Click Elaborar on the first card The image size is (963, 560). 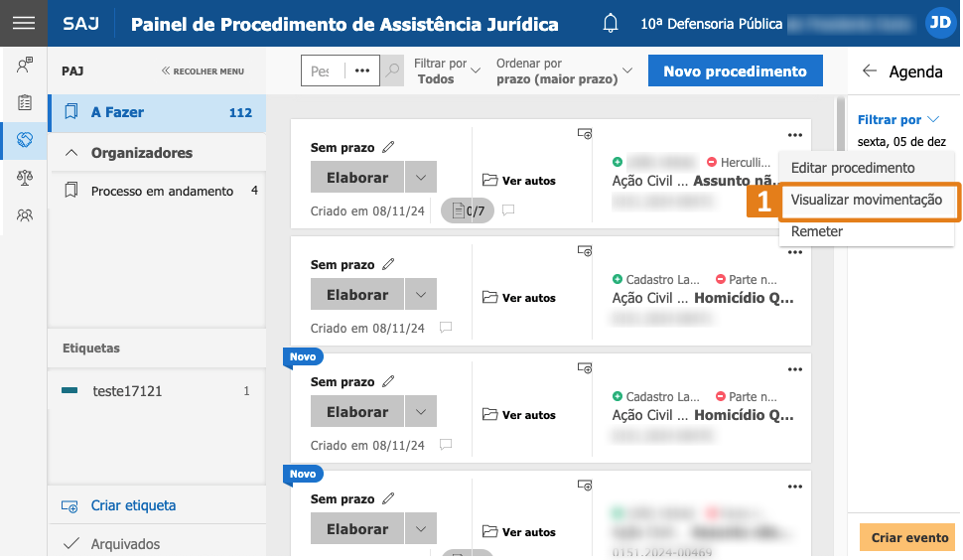click(357, 178)
